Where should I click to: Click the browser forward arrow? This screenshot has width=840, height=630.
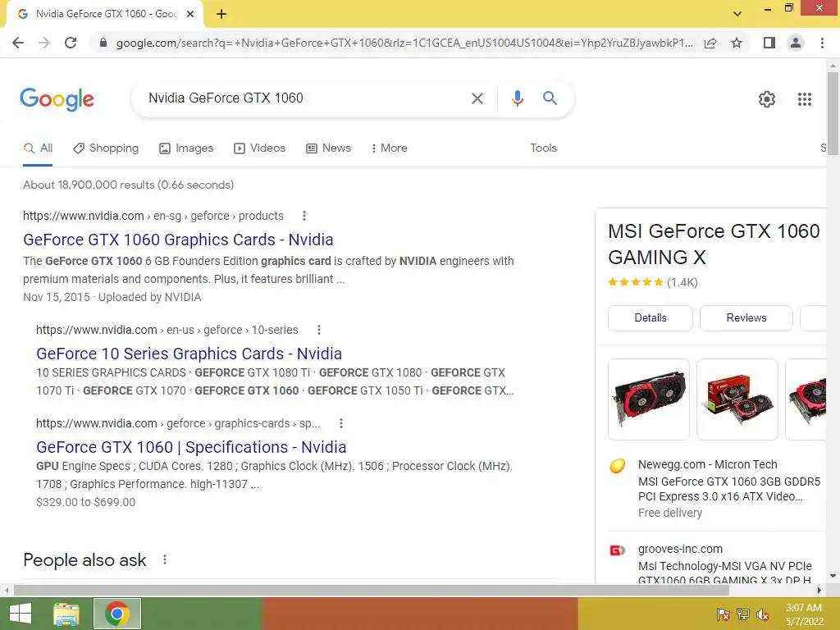(44, 43)
